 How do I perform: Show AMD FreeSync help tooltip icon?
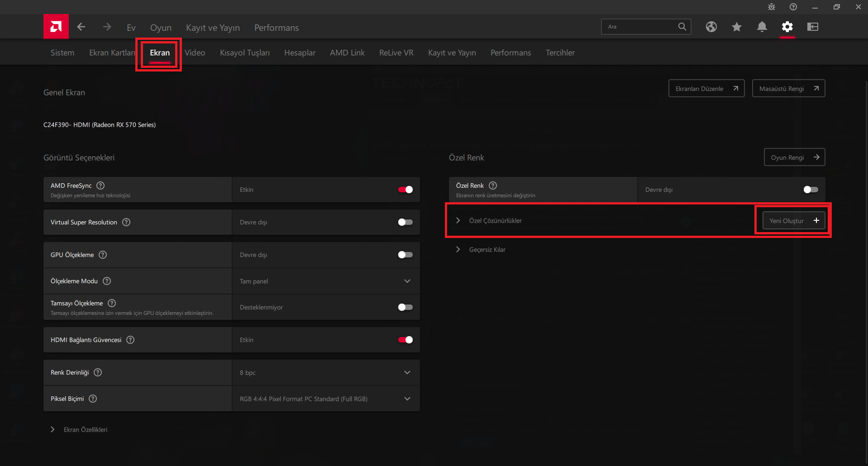[x=100, y=185]
